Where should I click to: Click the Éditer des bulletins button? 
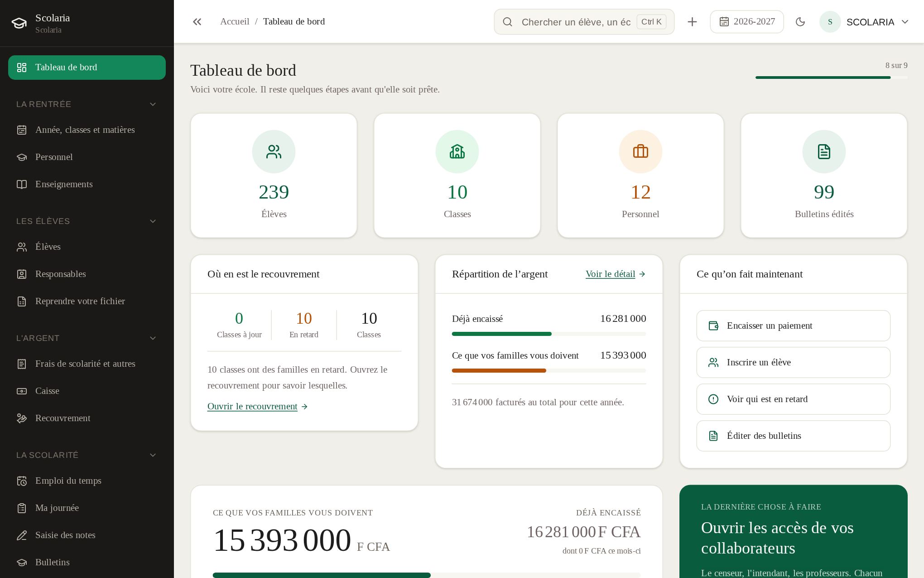(794, 436)
